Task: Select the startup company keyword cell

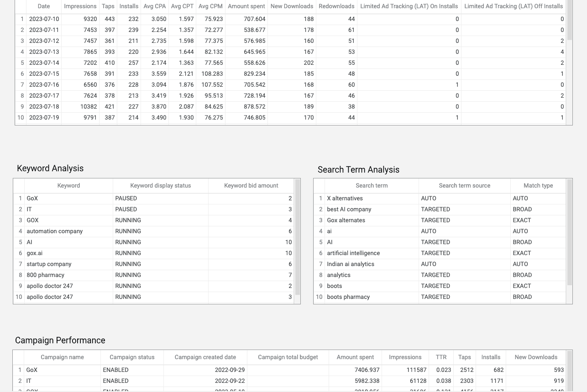Action: (x=68, y=264)
